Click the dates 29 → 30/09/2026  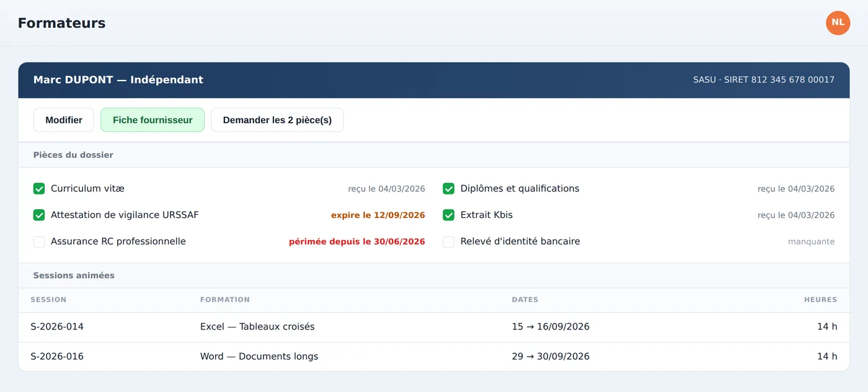click(x=551, y=356)
